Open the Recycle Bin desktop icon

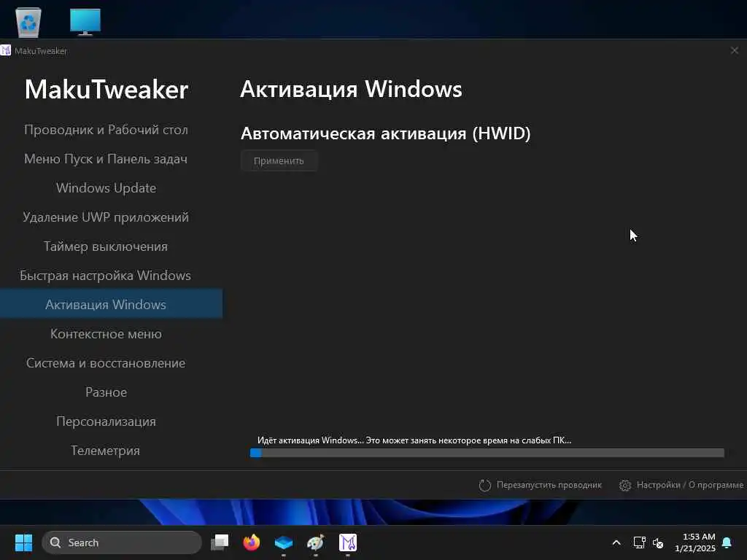pos(28,22)
